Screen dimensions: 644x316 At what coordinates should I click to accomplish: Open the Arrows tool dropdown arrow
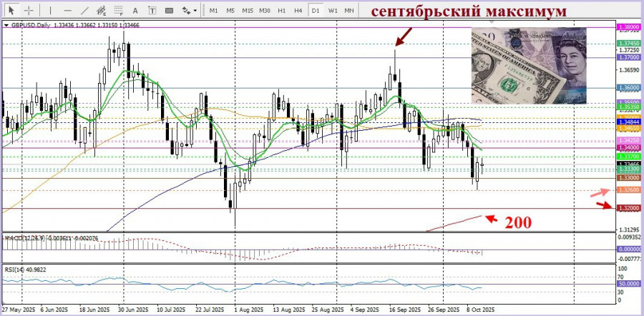(195, 11)
